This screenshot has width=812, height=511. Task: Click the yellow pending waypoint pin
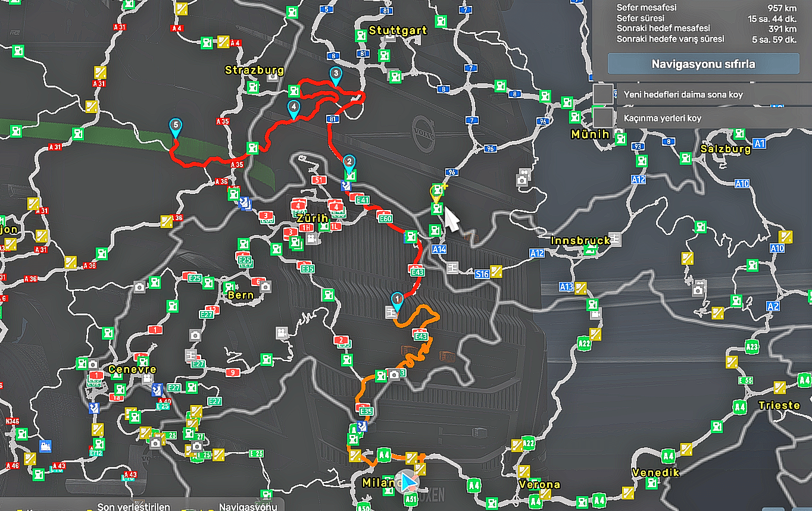click(436, 193)
